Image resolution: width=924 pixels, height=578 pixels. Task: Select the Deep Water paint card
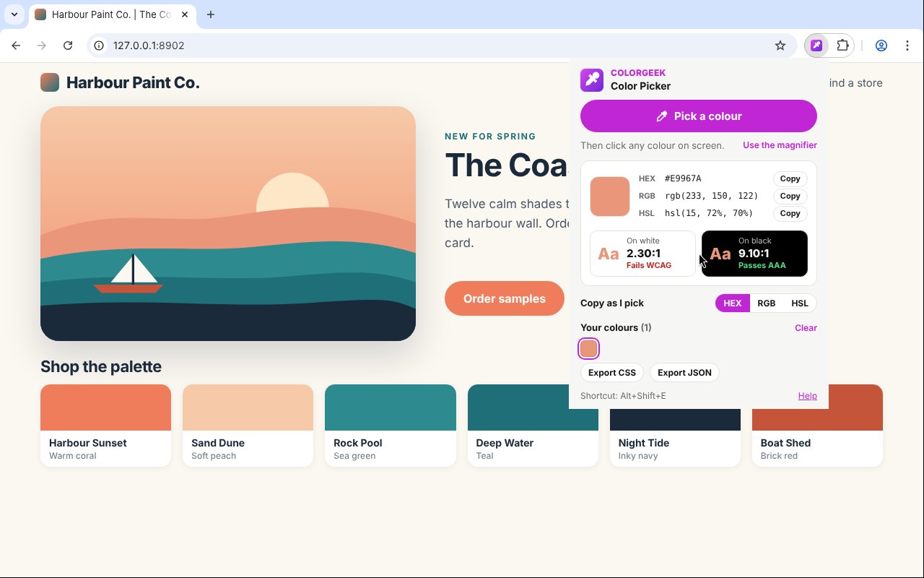point(533,426)
